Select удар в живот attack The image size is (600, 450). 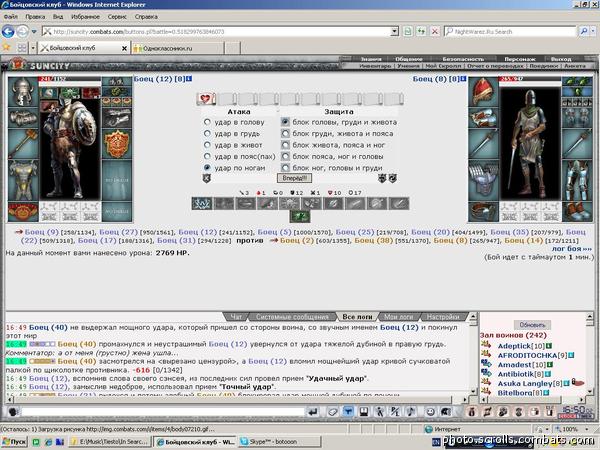(207, 145)
